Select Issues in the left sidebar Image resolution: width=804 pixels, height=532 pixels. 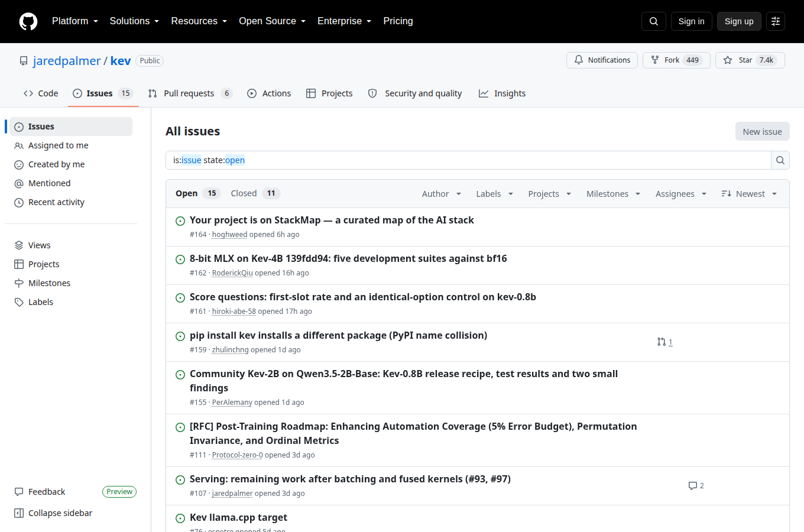(x=71, y=126)
